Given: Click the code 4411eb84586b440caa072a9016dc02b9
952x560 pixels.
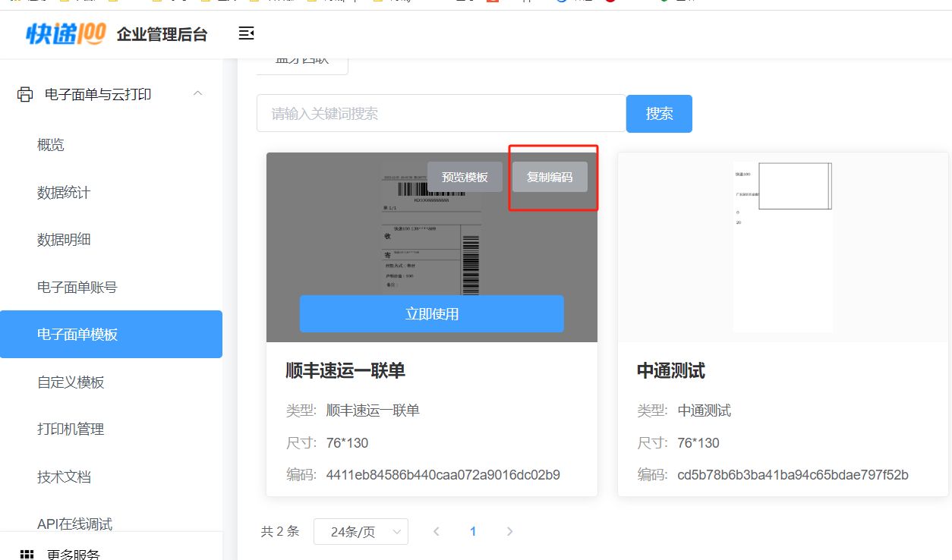Looking at the screenshot, I should pos(443,475).
